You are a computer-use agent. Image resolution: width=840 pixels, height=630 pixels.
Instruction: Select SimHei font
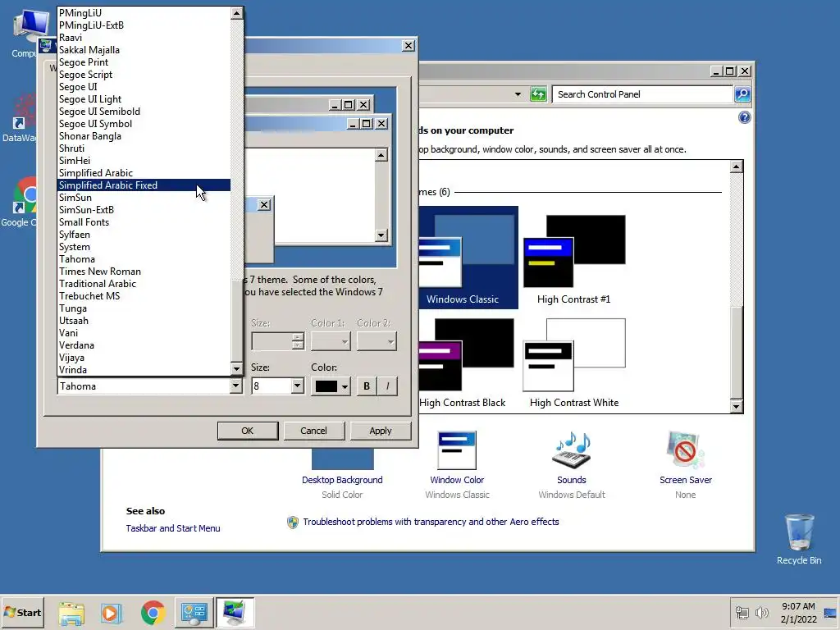pos(144,161)
